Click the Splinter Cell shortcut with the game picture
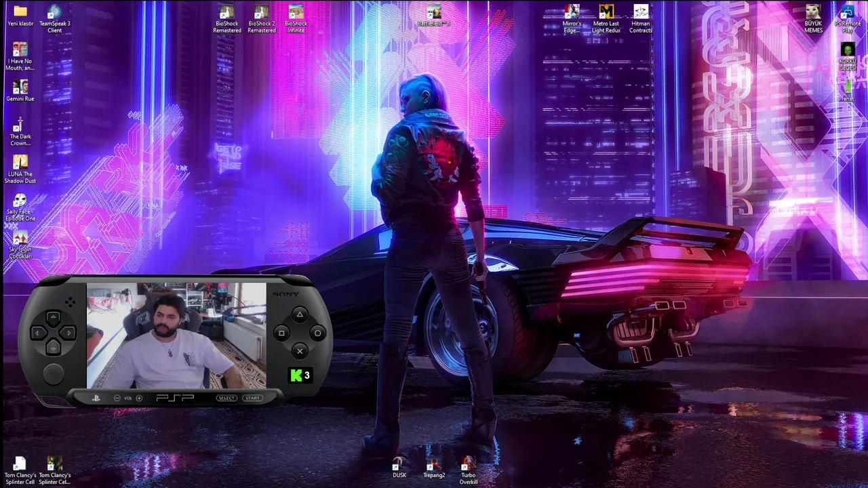 click(x=55, y=464)
